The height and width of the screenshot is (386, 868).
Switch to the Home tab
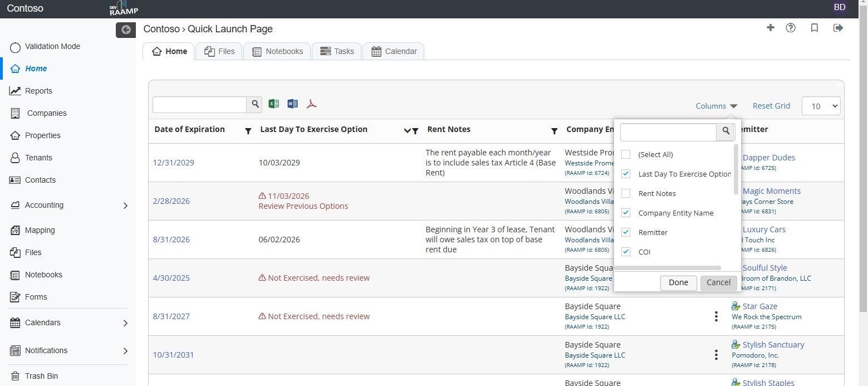pyautogui.click(x=169, y=51)
